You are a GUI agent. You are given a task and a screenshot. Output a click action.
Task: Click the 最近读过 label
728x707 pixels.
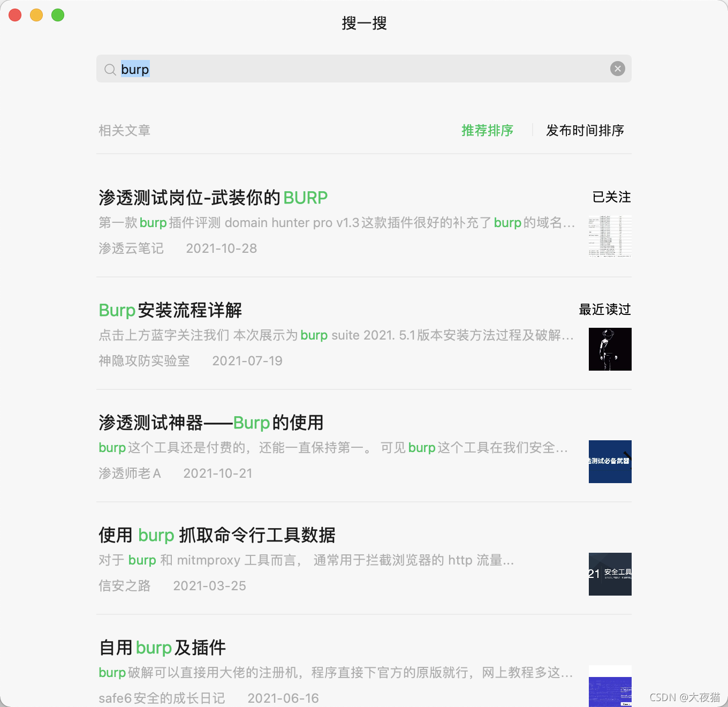605,310
